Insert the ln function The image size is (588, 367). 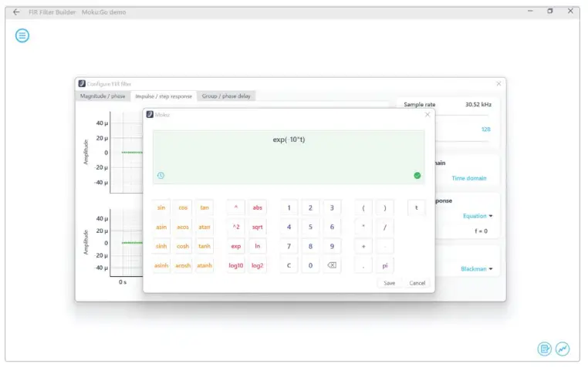(x=257, y=246)
